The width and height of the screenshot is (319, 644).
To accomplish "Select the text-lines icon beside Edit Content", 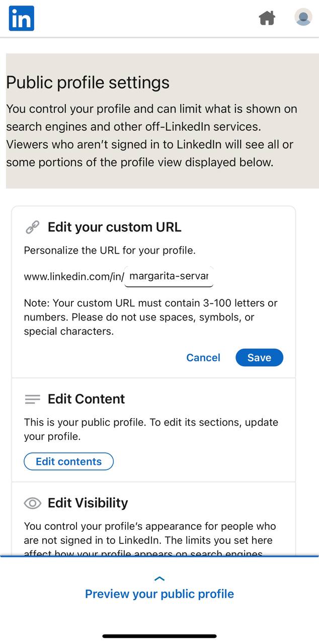I will click(32, 399).
